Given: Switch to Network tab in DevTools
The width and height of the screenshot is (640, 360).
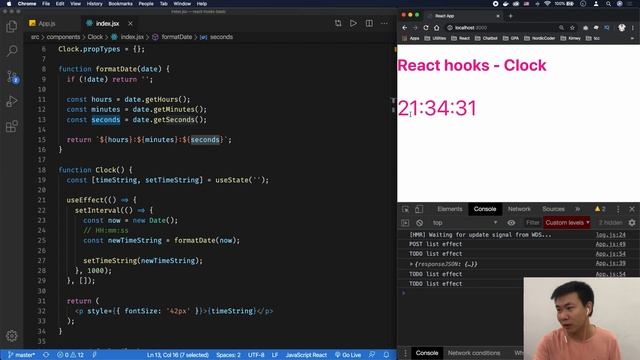Looking at the screenshot, I should [519, 209].
